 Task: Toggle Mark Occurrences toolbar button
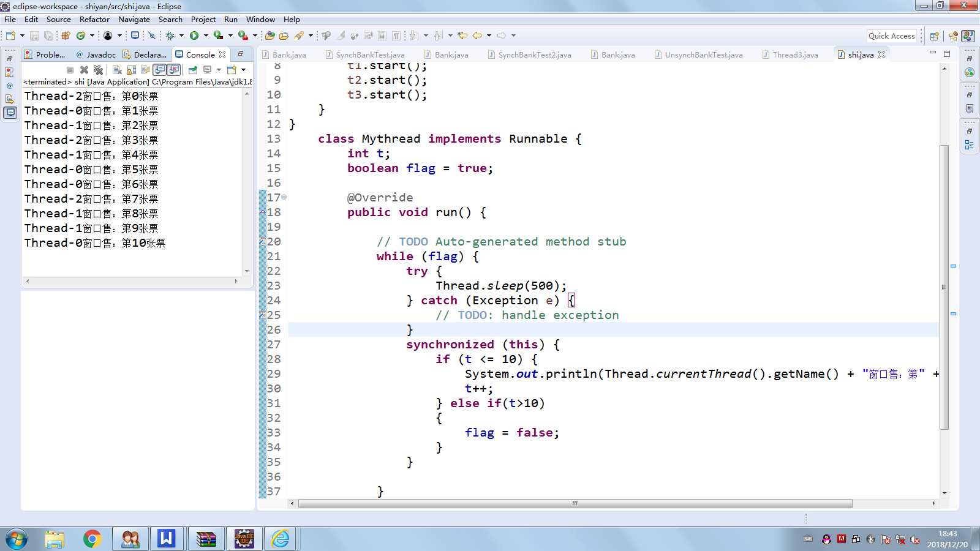tap(341, 36)
